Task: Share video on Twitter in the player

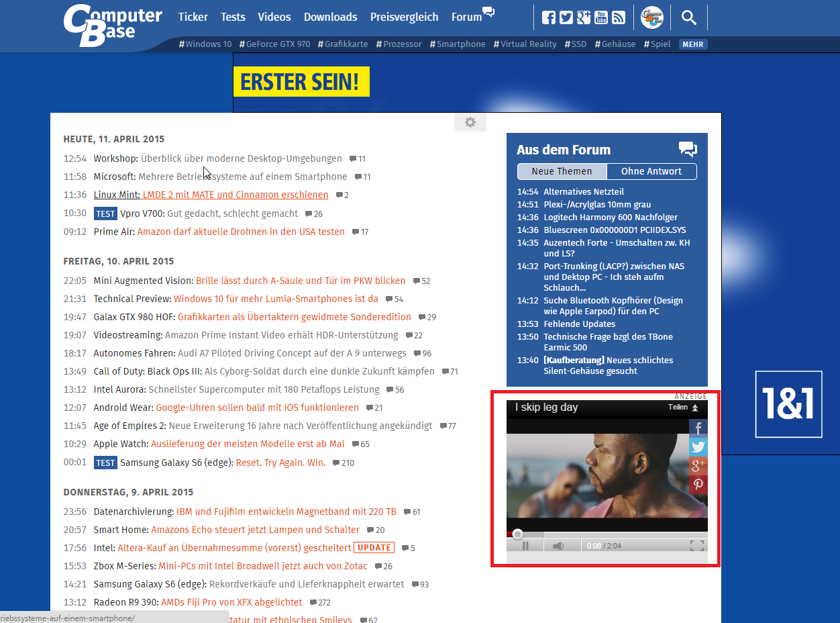Action: (x=698, y=447)
